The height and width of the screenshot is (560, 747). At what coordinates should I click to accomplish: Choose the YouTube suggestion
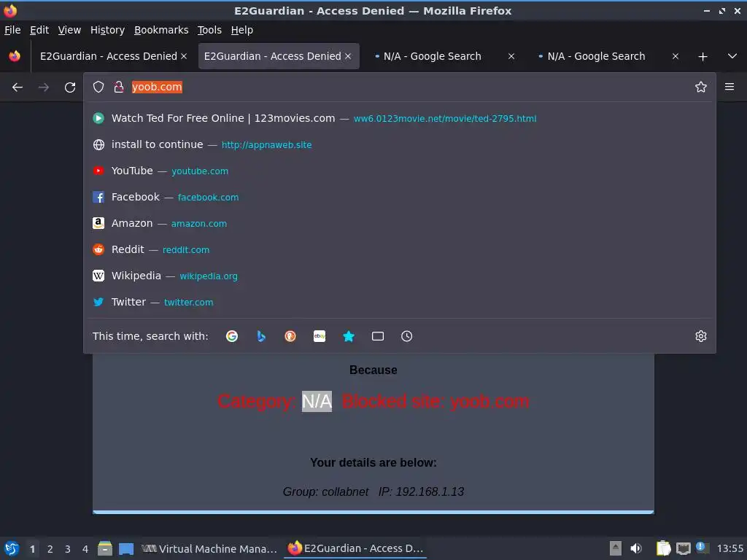pyautogui.click(x=399, y=171)
